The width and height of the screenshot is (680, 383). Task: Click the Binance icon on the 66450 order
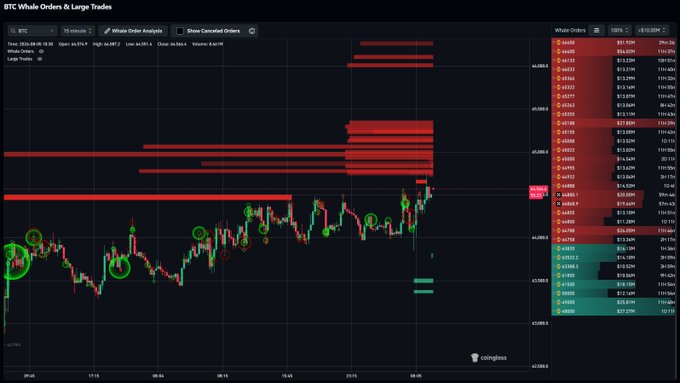coord(559,43)
